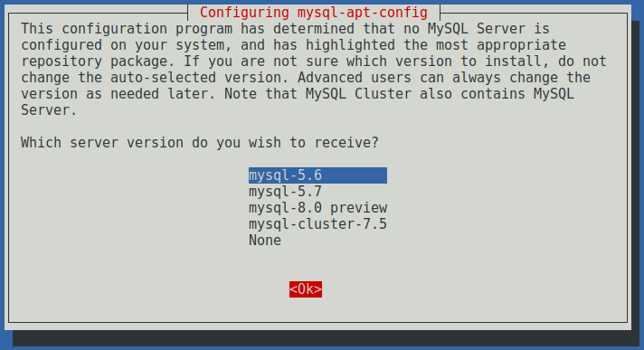
Task: Click the line starting 'This configuration program'
Action: pyautogui.click(x=285, y=29)
